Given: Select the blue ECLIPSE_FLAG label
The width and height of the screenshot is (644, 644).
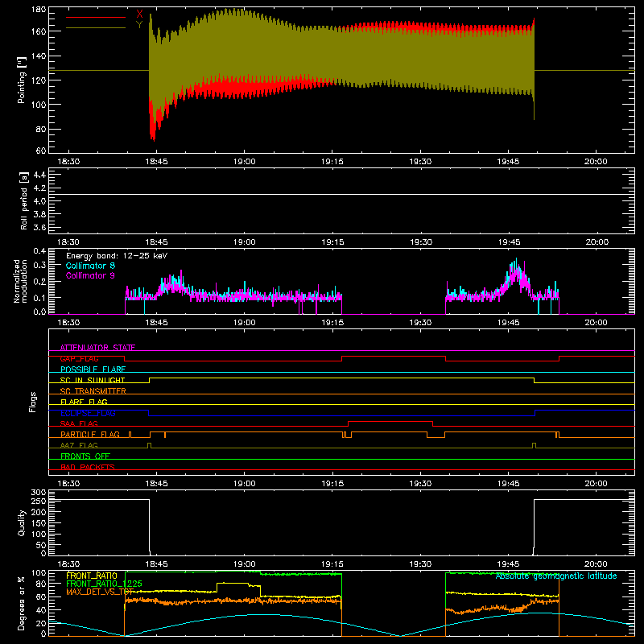Looking at the screenshot, I should [x=88, y=413].
